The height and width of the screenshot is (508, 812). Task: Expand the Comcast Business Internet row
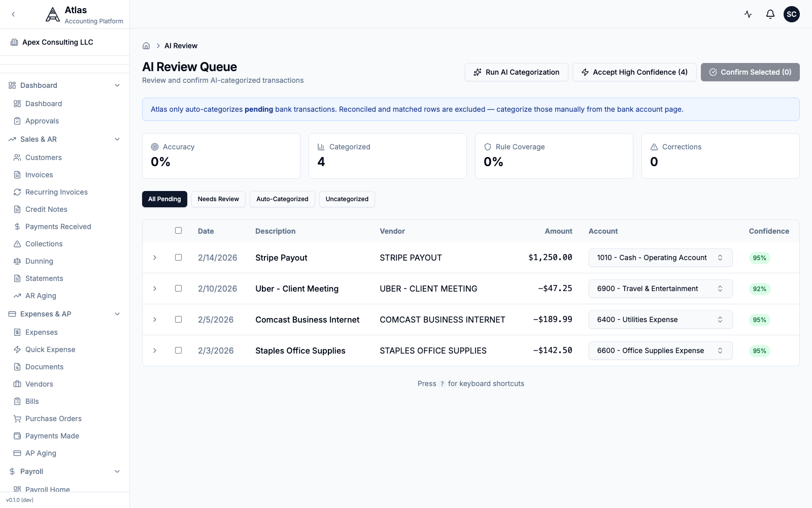pyautogui.click(x=155, y=320)
